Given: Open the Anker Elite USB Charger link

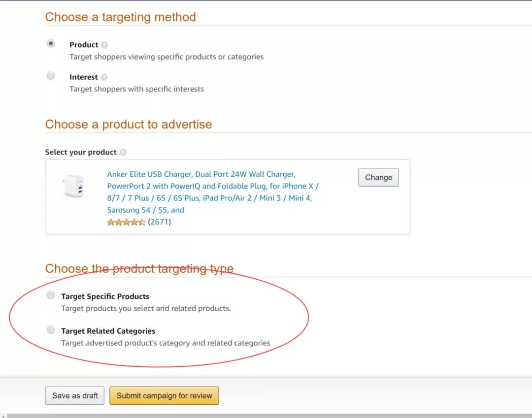Looking at the screenshot, I should click(x=213, y=192).
